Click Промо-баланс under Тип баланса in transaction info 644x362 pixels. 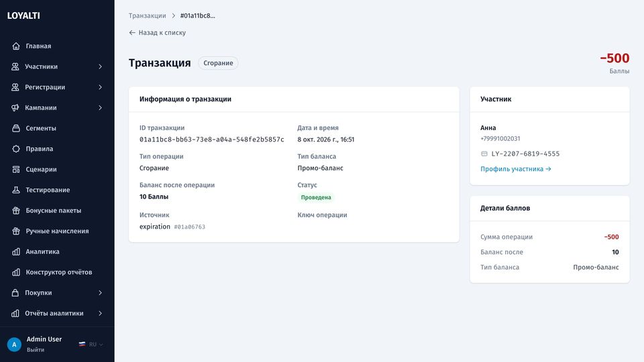tap(320, 168)
